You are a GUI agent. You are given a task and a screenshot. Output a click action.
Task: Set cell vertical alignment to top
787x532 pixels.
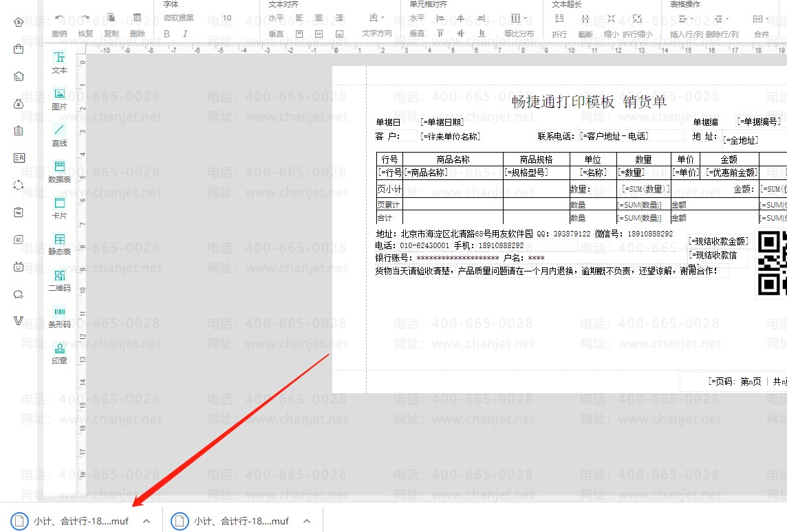click(x=440, y=34)
